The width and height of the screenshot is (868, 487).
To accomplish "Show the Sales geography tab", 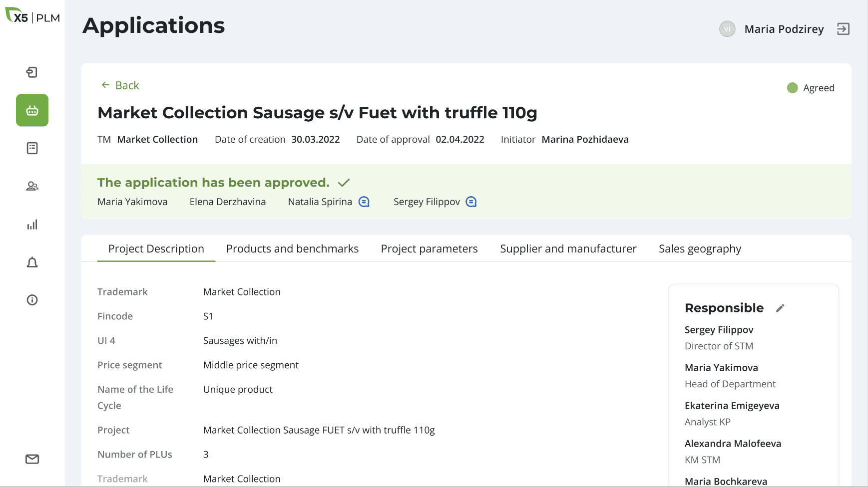I will (x=700, y=248).
